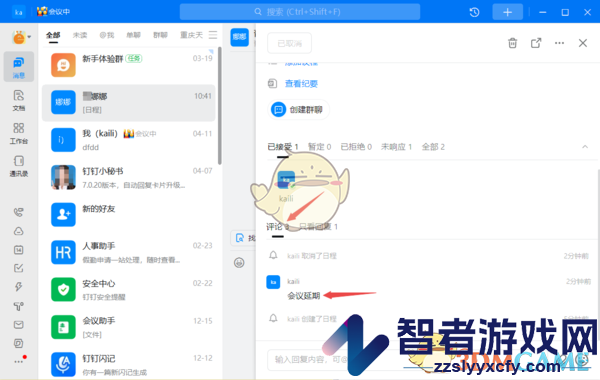
Task: Open the 会议助手 conversation
Action: tap(129, 328)
